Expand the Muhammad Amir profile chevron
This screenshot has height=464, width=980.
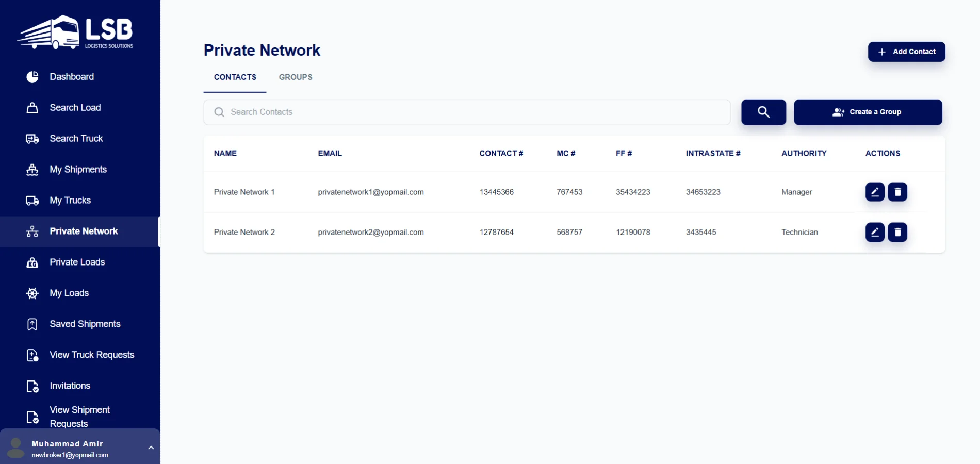pyautogui.click(x=151, y=448)
